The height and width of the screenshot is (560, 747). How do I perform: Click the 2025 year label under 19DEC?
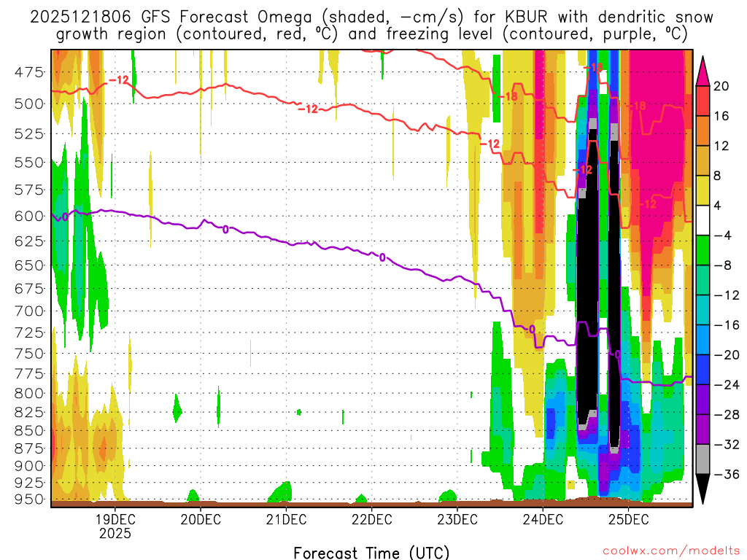(115, 533)
